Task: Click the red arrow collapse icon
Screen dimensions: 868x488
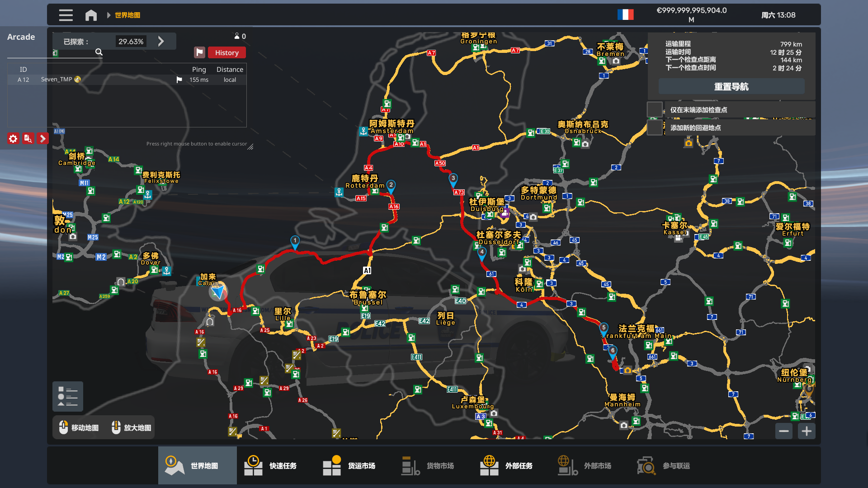Action: point(42,139)
